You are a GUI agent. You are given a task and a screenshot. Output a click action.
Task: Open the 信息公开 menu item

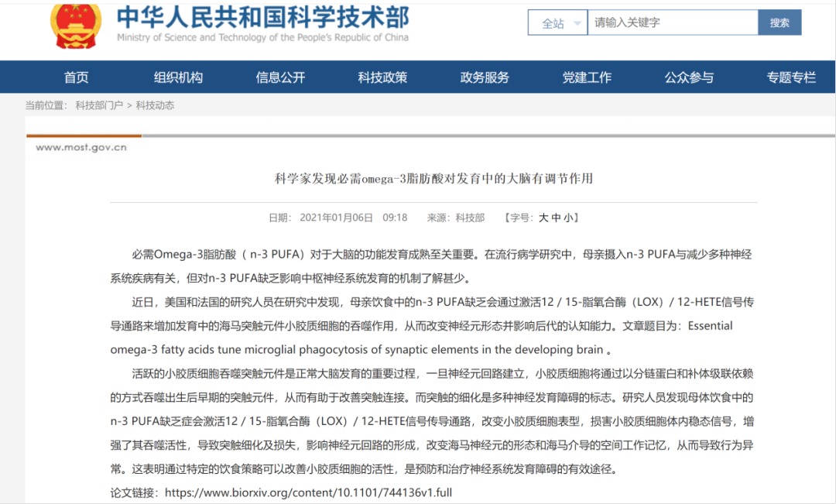coord(280,77)
